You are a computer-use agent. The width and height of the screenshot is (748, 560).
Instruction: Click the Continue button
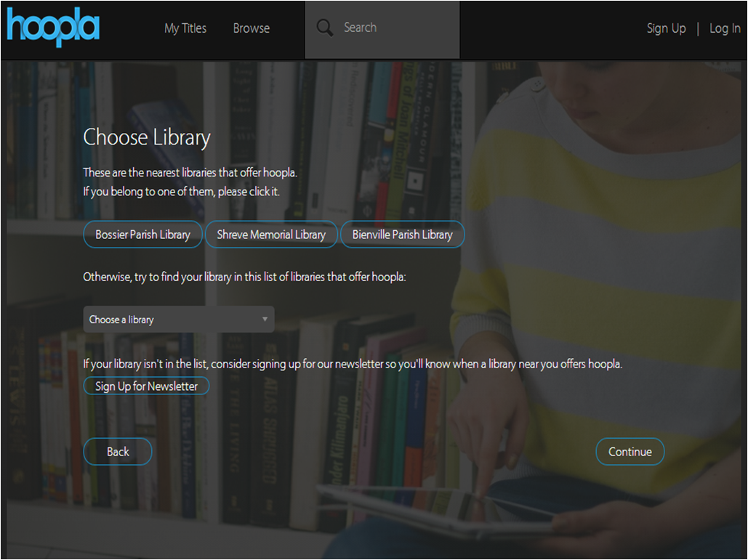pyautogui.click(x=630, y=451)
